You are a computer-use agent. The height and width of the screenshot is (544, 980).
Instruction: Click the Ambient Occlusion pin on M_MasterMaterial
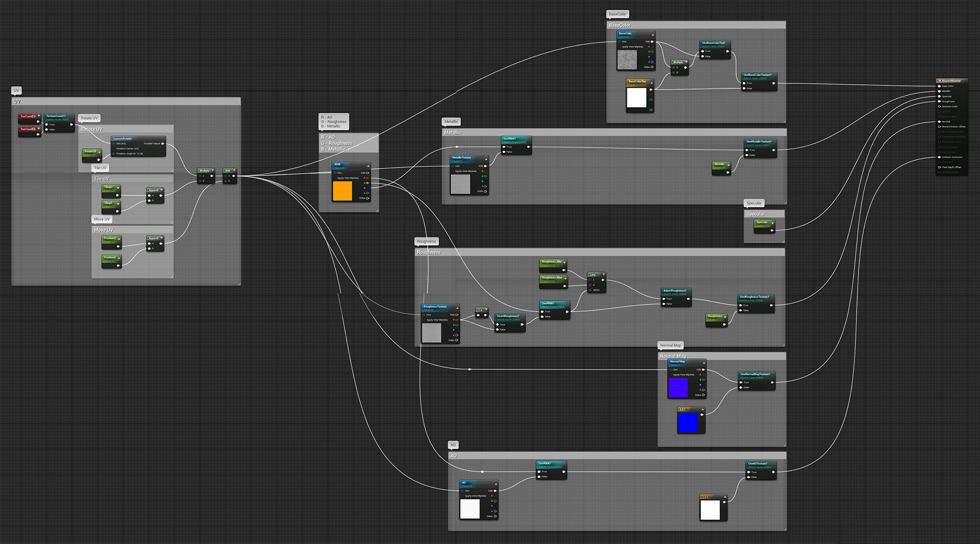tap(939, 157)
